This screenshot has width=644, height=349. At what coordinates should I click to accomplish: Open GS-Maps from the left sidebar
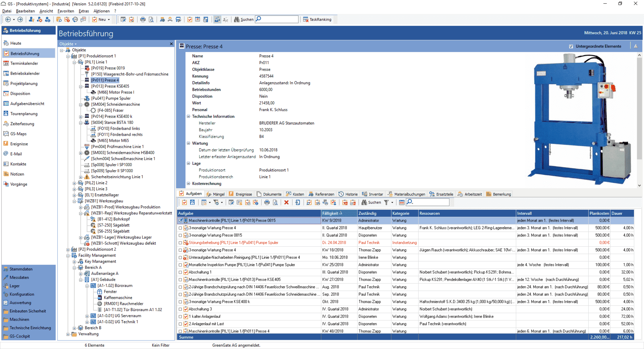click(x=18, y=134)
